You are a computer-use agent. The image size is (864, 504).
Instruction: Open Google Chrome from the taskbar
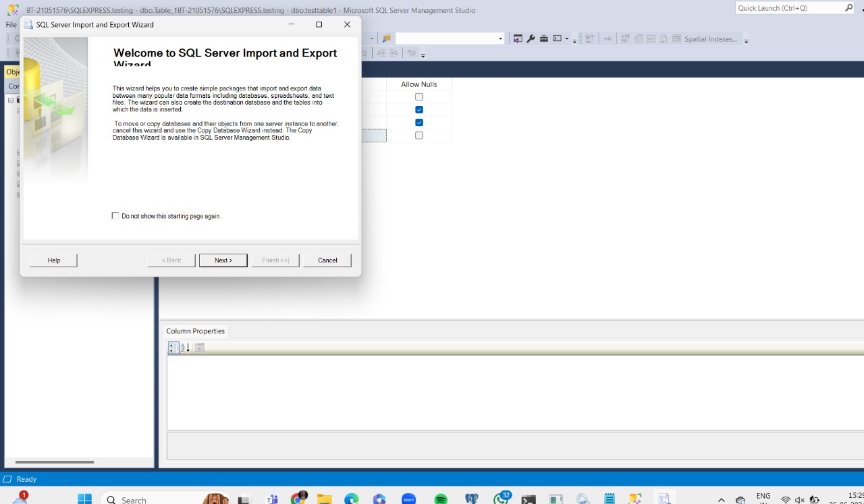[x=298, y=499]
